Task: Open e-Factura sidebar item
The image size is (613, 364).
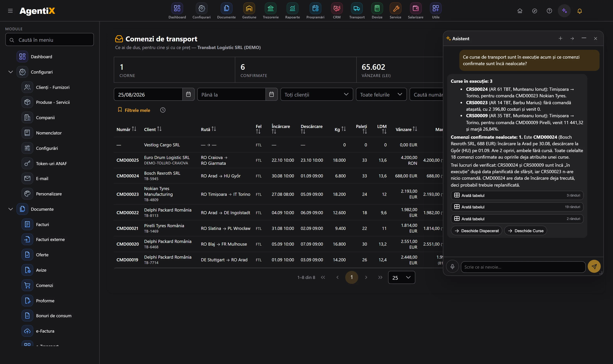Action: click(x=45, y=331)
